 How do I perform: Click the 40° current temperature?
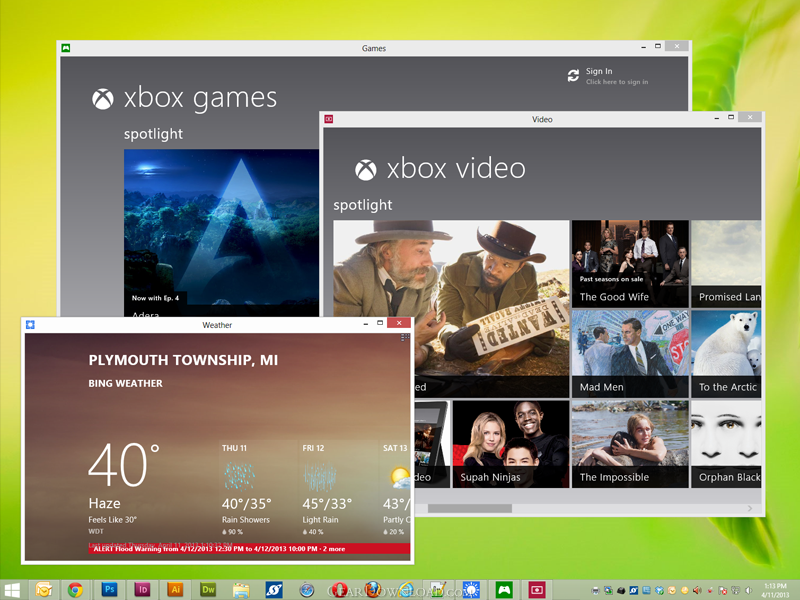tap(123, 464)
